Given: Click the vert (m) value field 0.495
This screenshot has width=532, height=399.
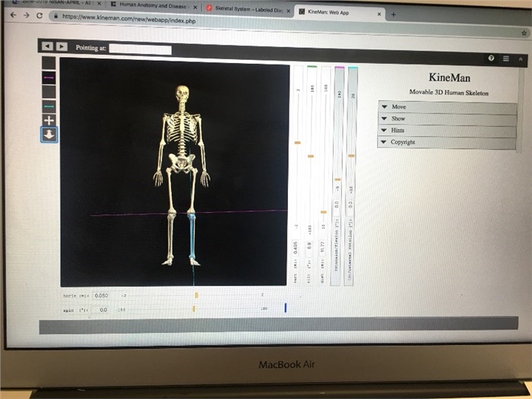Looking at the screenshot, I should pos(296,248).
